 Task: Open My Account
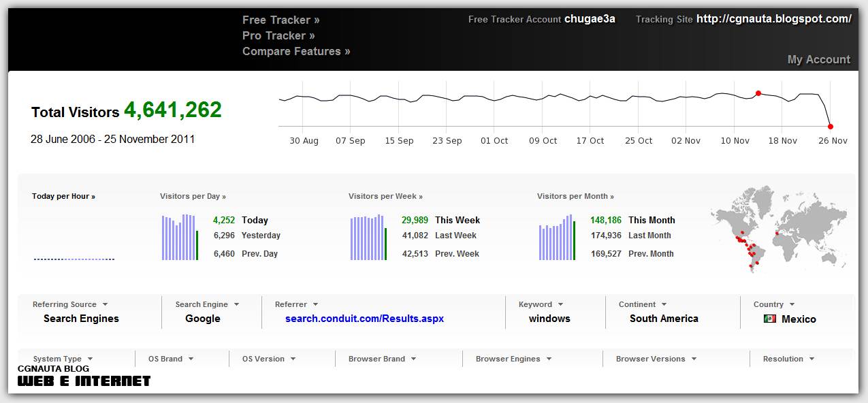click(x=818, y=59)
